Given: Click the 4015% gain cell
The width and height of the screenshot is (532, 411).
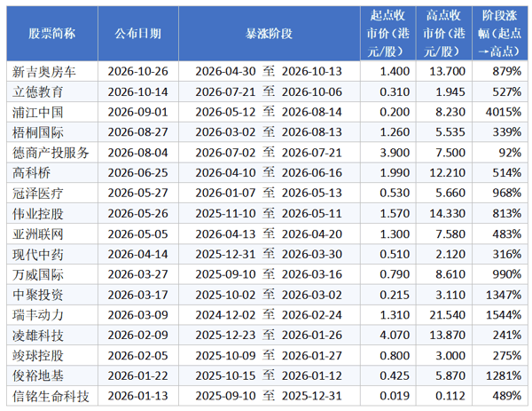Looking at the screenshot, I should coord(503,112).
